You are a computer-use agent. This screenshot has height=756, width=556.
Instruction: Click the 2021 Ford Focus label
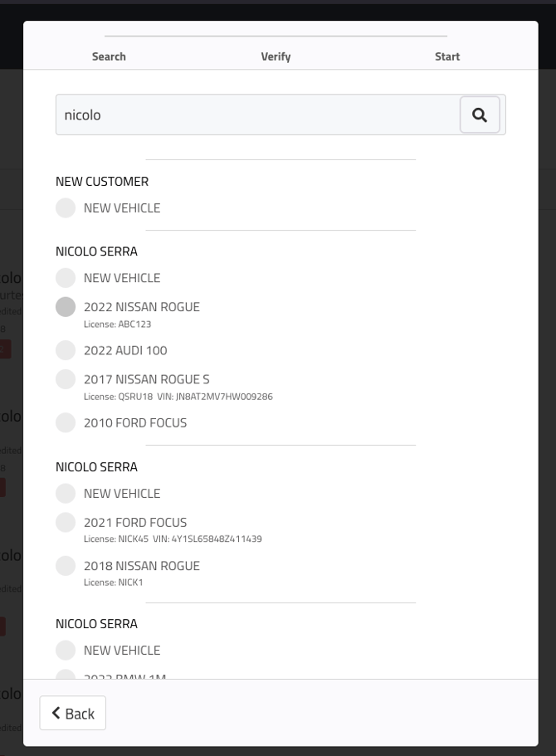click(x=135, y=522)
